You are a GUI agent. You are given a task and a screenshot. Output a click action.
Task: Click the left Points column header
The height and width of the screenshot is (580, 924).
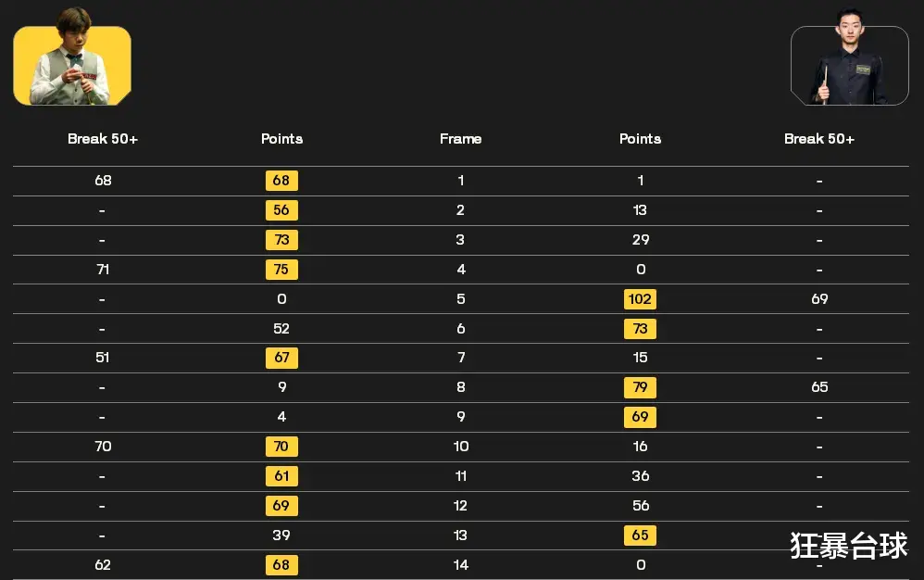point(281,139)
